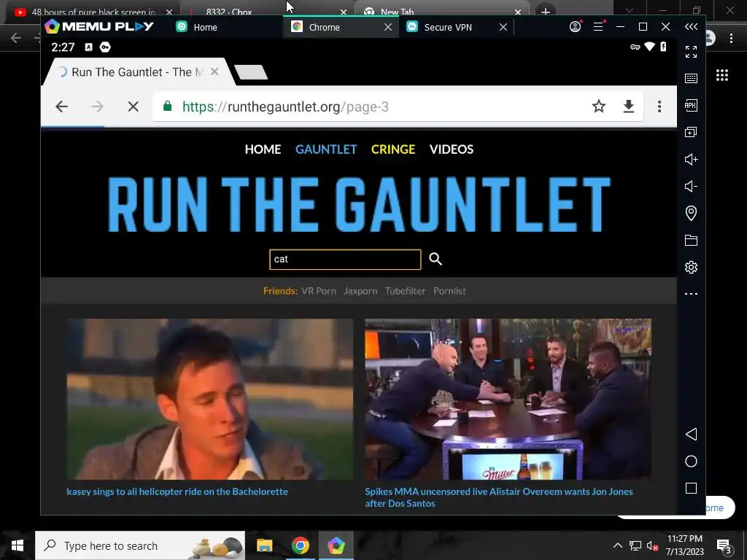
Task: Open new tab in Android Chrome
Action: 251,72
